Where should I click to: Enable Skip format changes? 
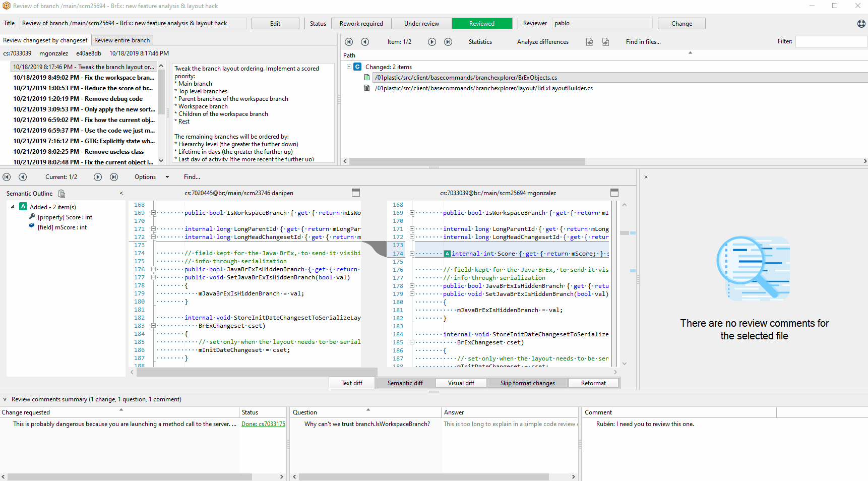pyautogui.click(x=527, y=383)
